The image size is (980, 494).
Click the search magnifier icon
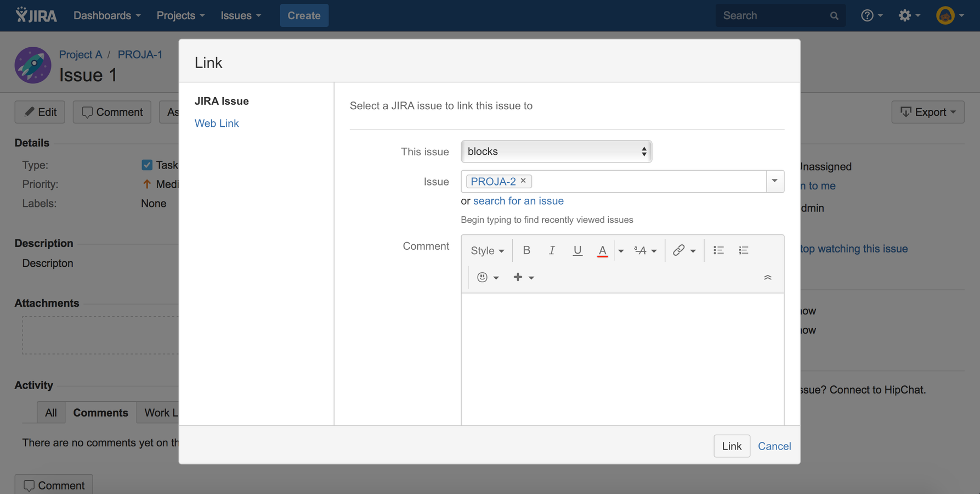coord(834,16)
